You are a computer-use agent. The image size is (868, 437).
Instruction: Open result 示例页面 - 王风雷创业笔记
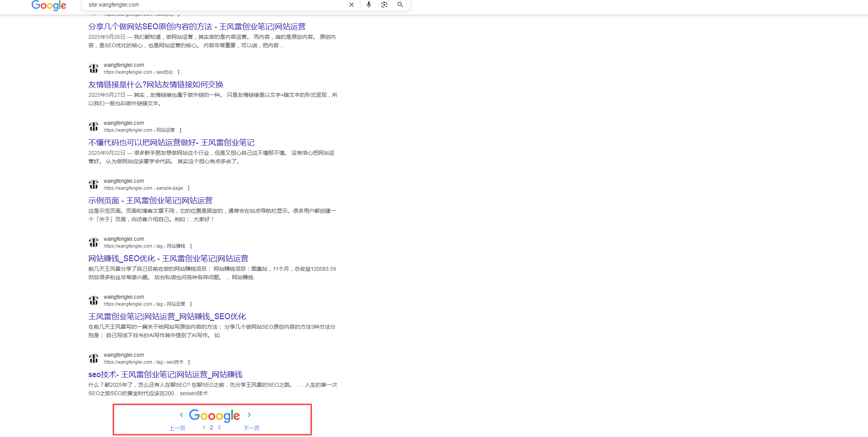click(150, 200)
